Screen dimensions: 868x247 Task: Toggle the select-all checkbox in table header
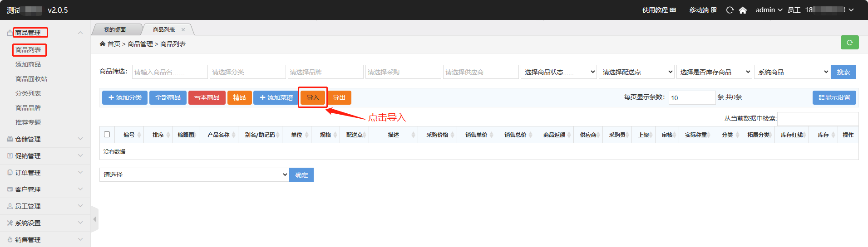pos(107,135)
